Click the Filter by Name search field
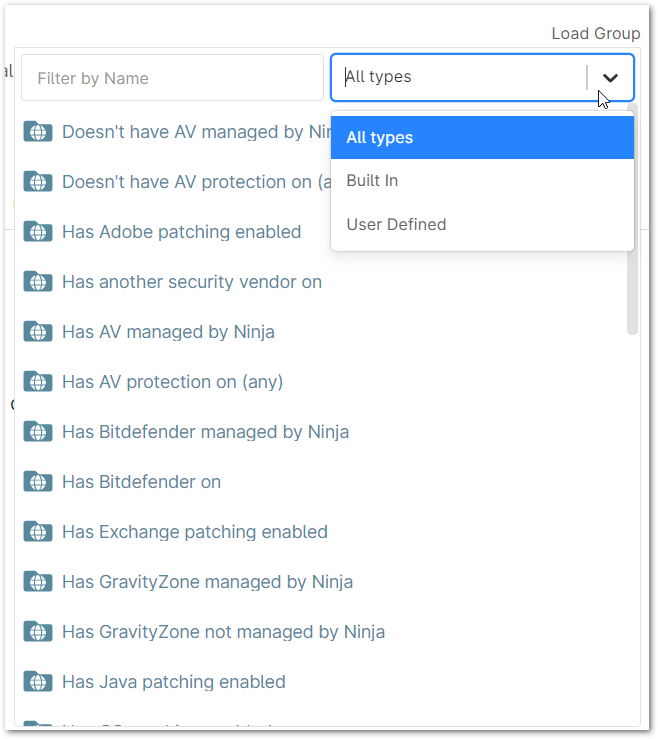This screenshot has height=739, width=658. click(172, 78)
